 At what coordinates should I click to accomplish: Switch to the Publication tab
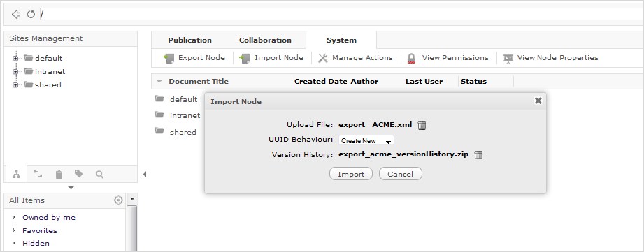pos(189,40)
